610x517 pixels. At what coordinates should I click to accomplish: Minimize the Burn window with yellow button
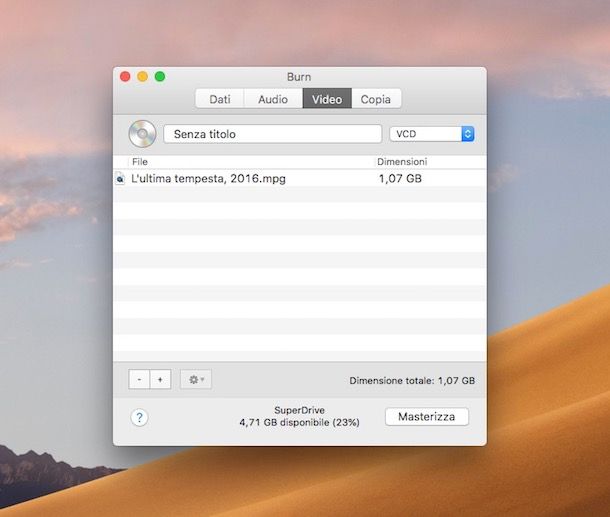[x=143, y=77]
